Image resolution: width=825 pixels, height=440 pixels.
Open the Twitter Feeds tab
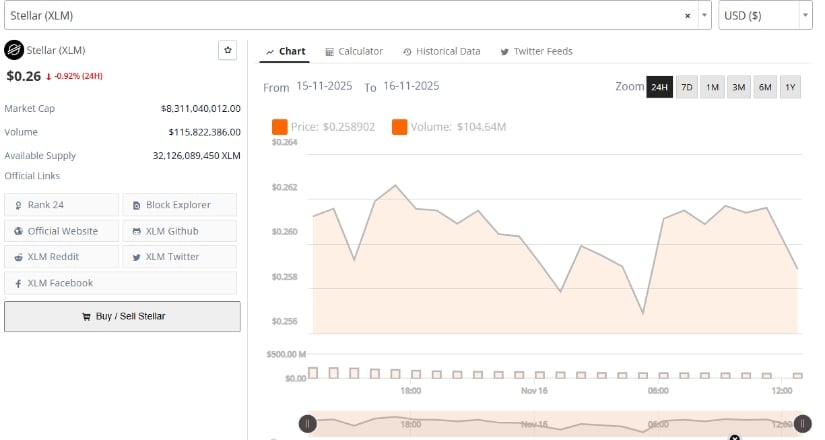pyautogui.click(x=536, y=51)
